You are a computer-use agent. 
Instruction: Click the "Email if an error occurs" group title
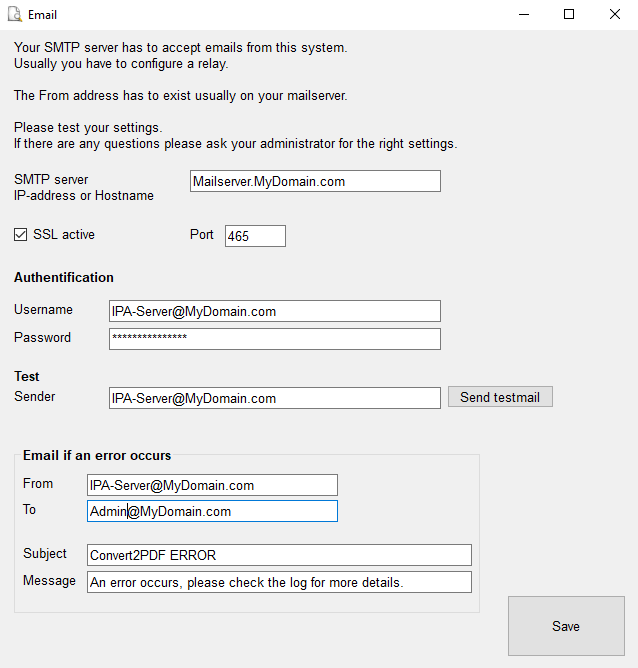pyautogui.click(x=97, y=456)
